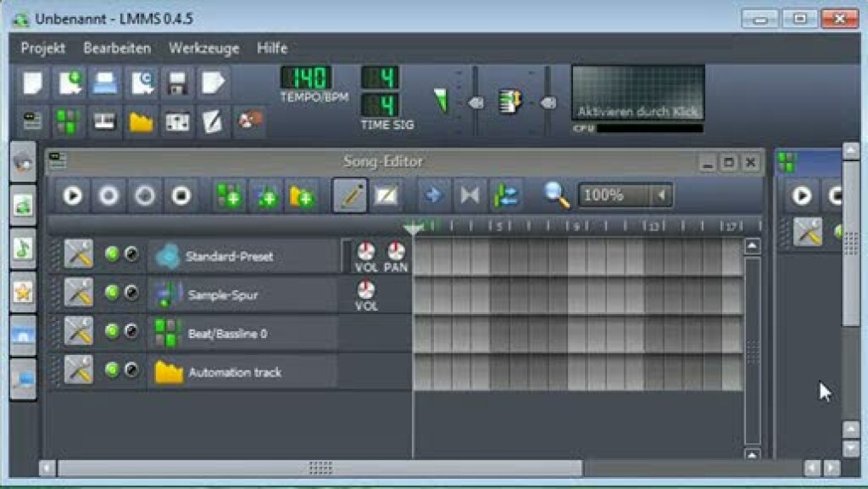
Task: Click the Add beat/bassline button
Action: (x=229, y=196)
